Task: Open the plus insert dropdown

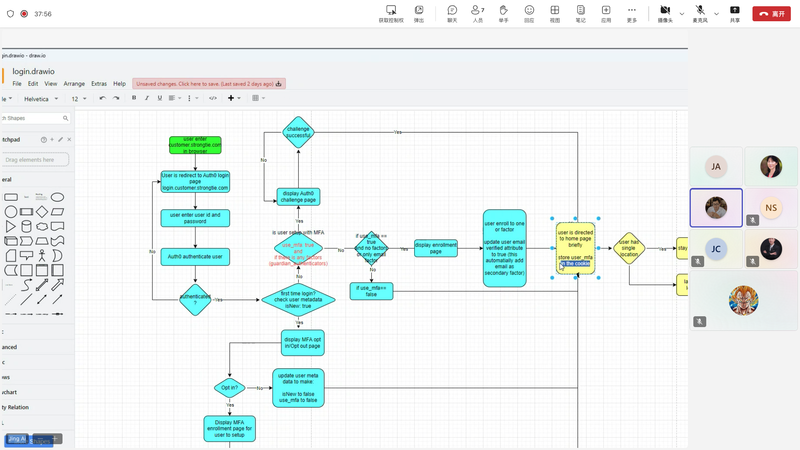Action: tap(234, 98)
